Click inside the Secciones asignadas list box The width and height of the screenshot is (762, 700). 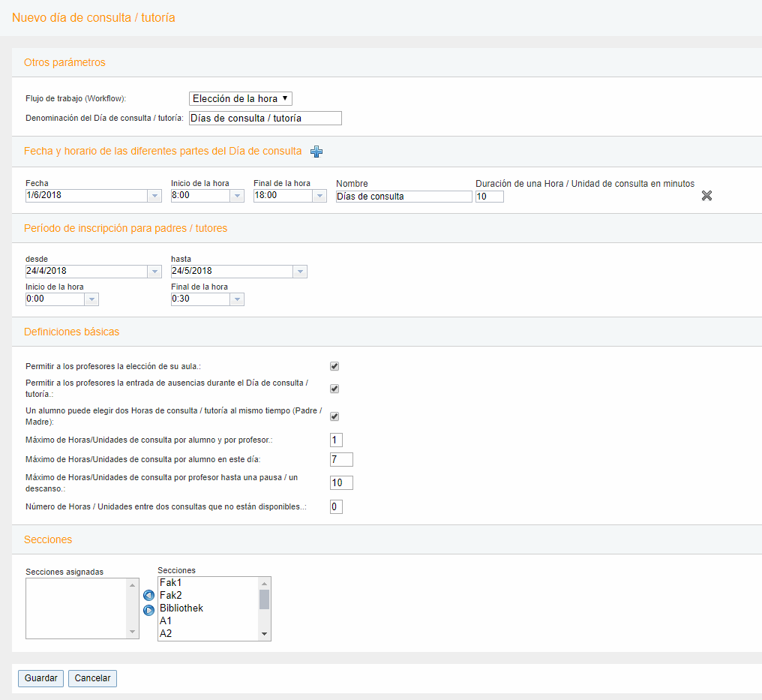pos(76,608)
